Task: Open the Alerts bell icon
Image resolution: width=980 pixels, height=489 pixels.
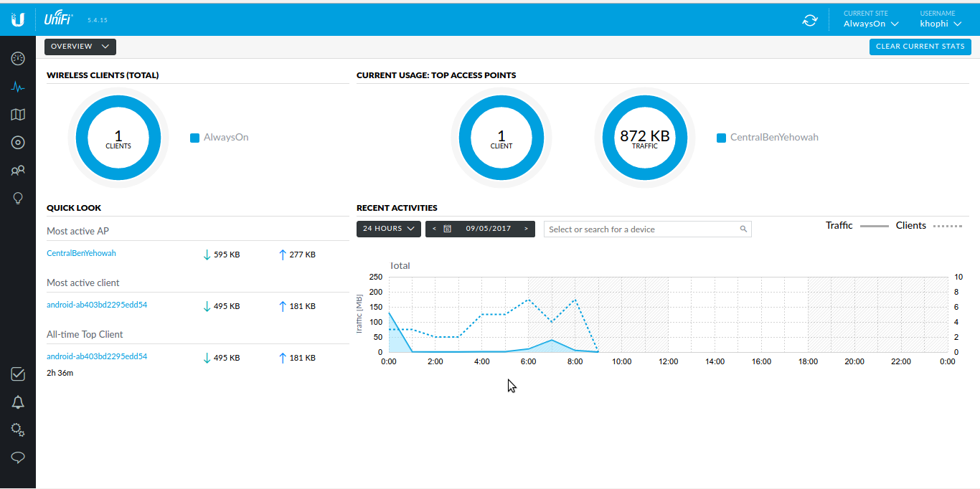Action: point(17,402)
